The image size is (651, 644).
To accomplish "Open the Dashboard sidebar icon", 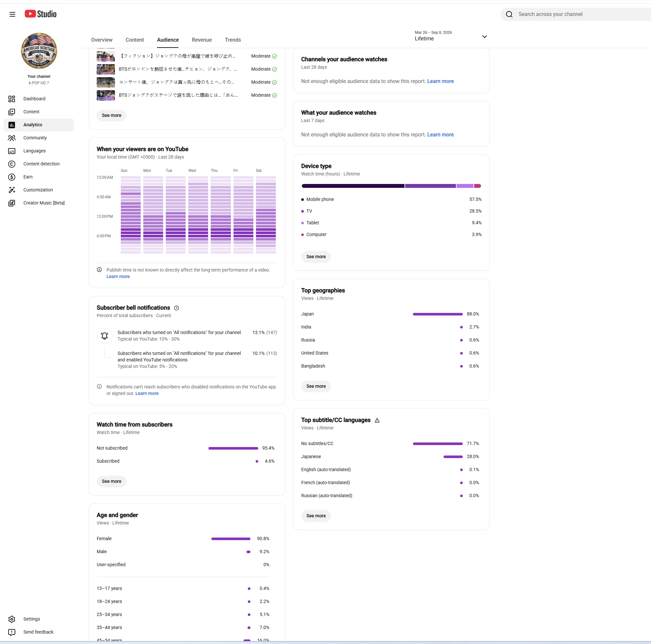I will 12,99.
